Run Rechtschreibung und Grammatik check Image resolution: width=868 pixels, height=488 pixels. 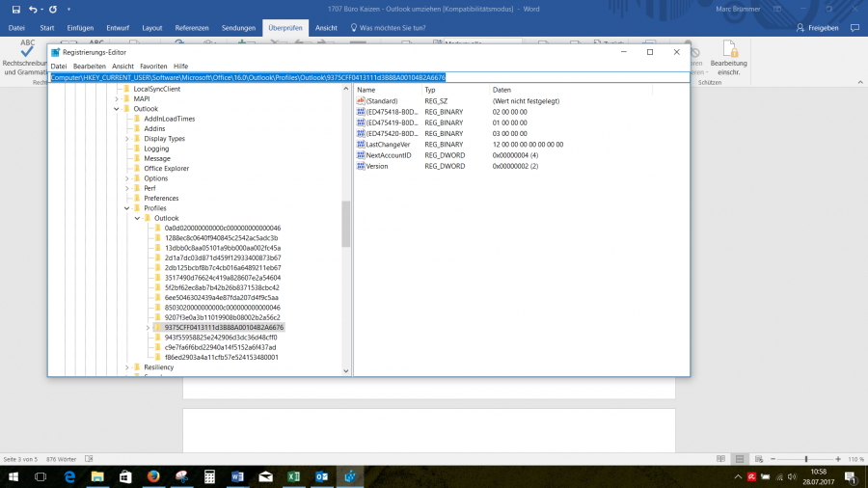pyautogui.click(x=24, y=58)
